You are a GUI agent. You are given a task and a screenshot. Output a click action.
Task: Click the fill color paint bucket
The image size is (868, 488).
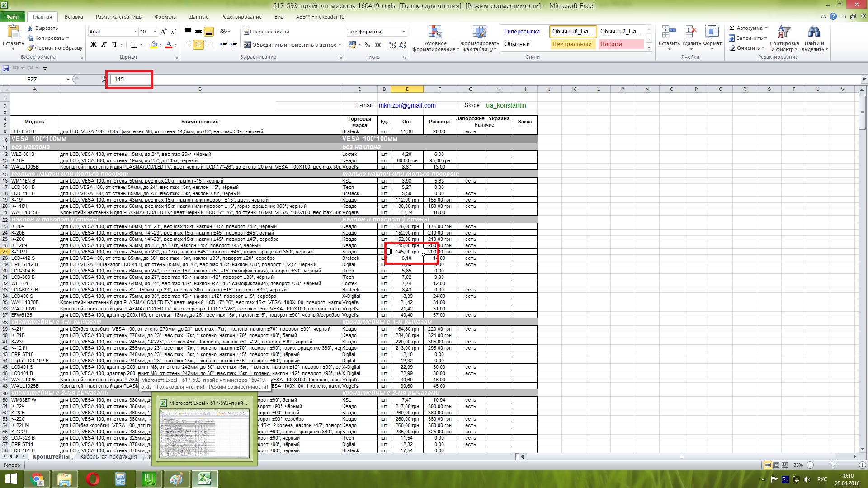[x=154, y=45]
